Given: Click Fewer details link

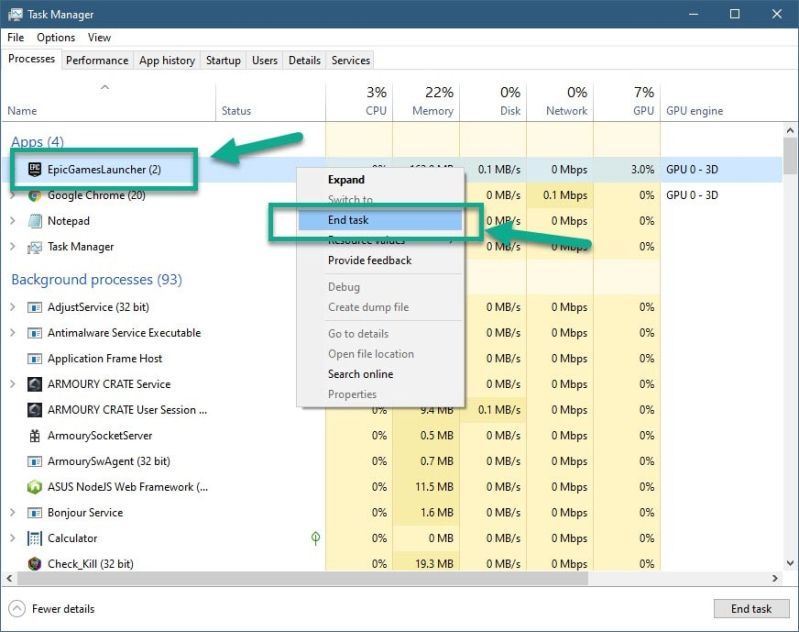Looking at the screenshot, I should [x=63, y=609].
